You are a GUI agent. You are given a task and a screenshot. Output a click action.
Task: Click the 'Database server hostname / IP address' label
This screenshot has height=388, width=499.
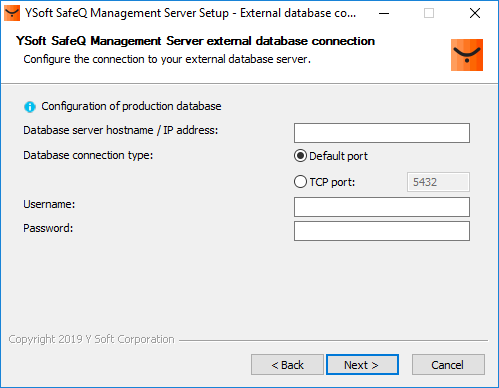pos(120,130)
